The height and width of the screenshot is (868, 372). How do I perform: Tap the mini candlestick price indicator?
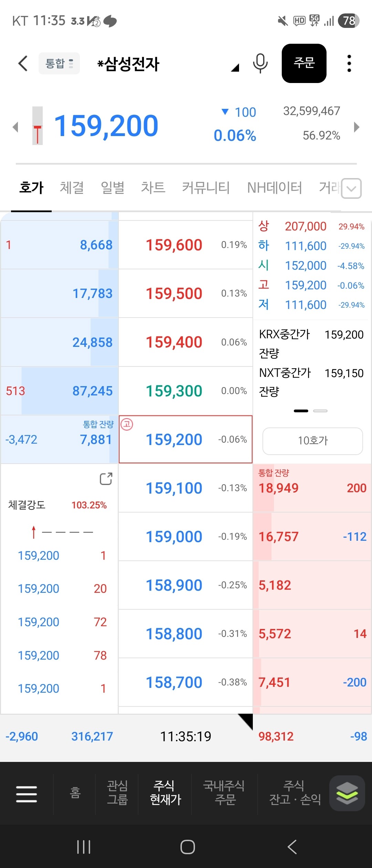(38, 126)
